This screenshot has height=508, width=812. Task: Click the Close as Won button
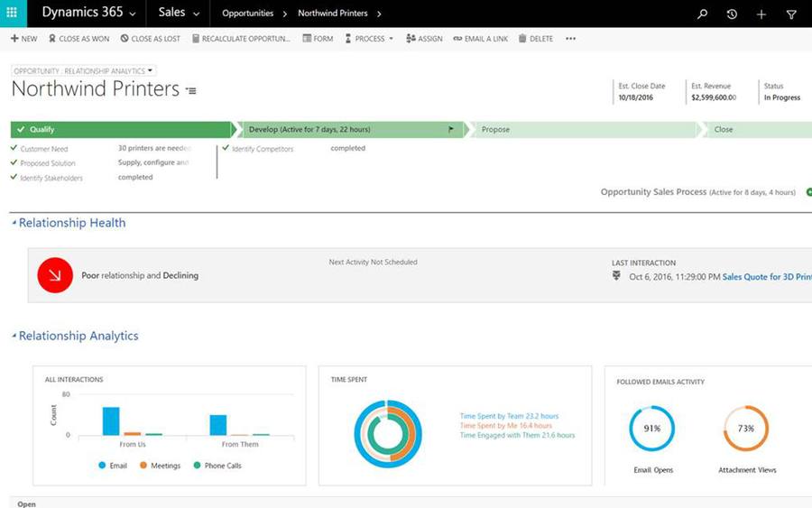click(79, 38)
